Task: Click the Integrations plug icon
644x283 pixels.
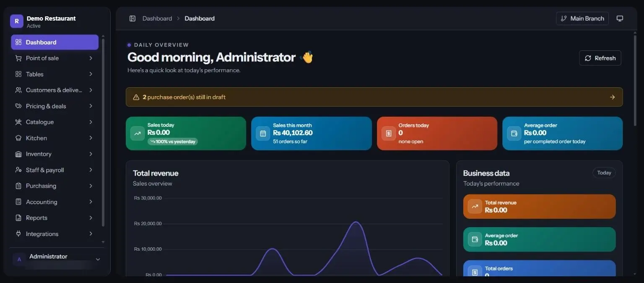Action: tap(18, 234)
